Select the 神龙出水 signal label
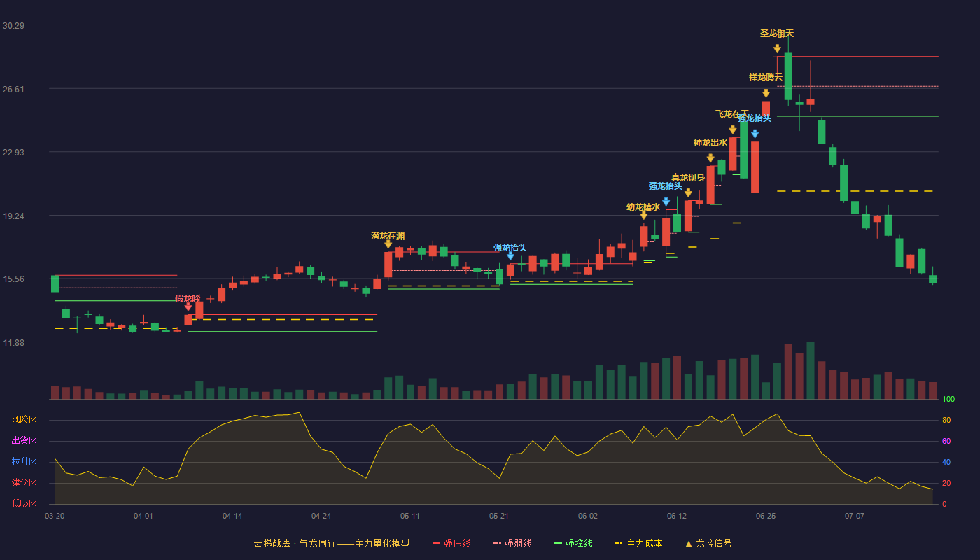Image resolution: width=980 pixels, height=560 pixels. (x=710, y=143)
